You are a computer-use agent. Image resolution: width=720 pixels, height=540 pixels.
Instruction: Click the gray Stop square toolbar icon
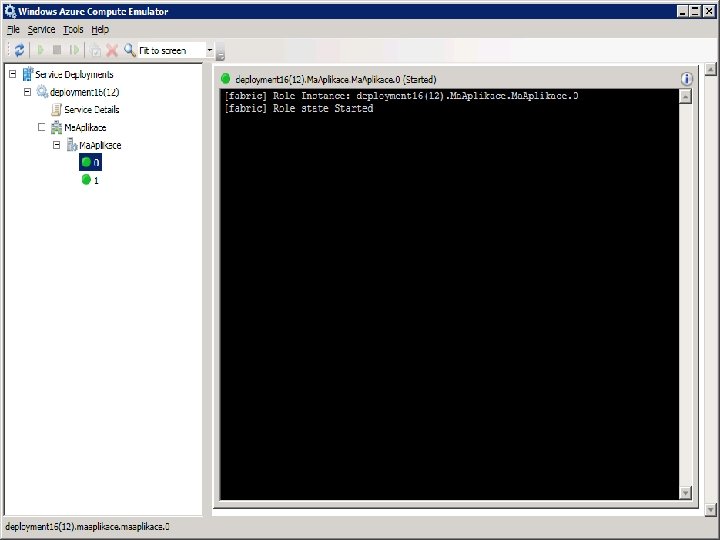[57, 50]
